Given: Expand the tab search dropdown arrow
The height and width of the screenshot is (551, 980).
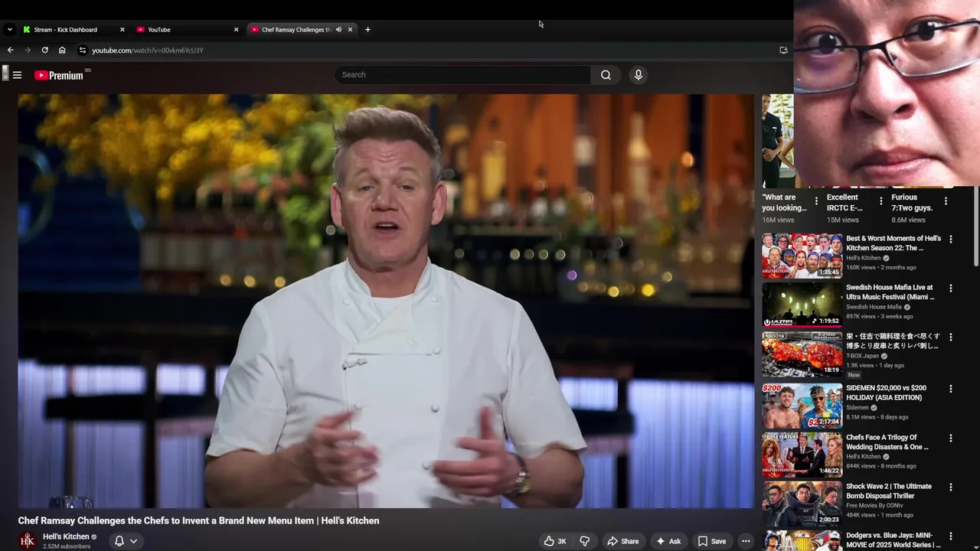Looking at the screenshot, I should point(9,30).
